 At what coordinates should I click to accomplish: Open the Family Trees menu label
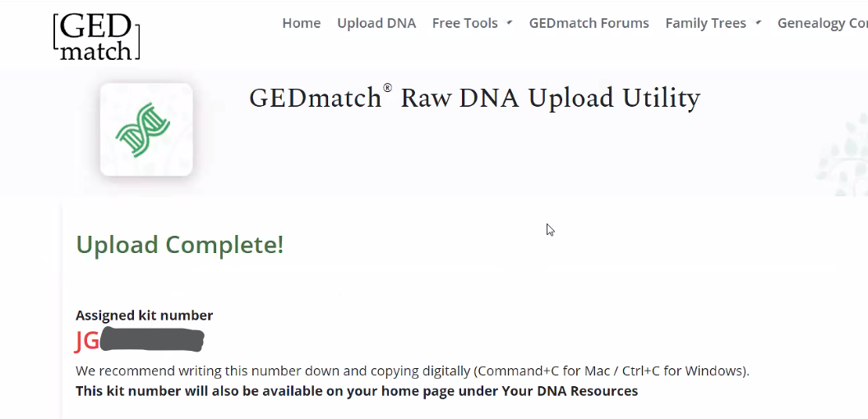[x=706, y=23]
